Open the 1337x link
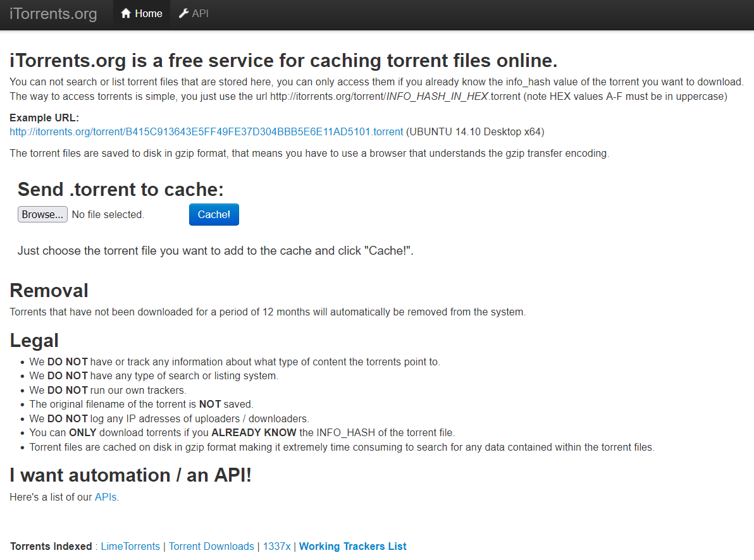This screenshot has height=560, width=754. [x=277, y=547]
